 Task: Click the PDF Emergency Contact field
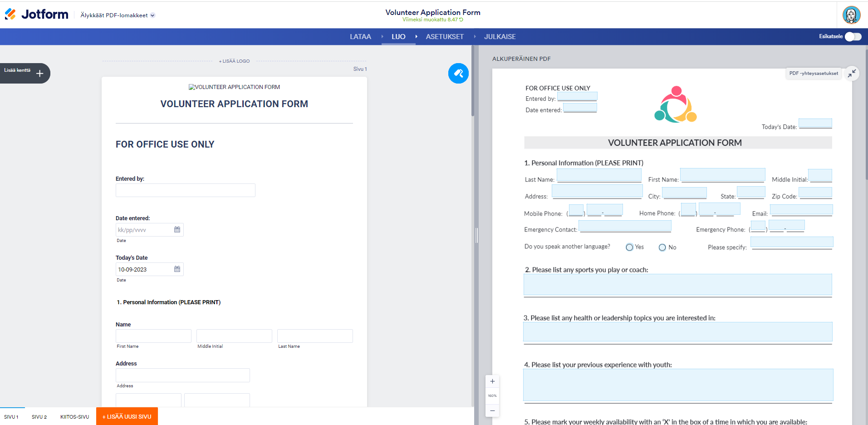[x=625, y=226]
